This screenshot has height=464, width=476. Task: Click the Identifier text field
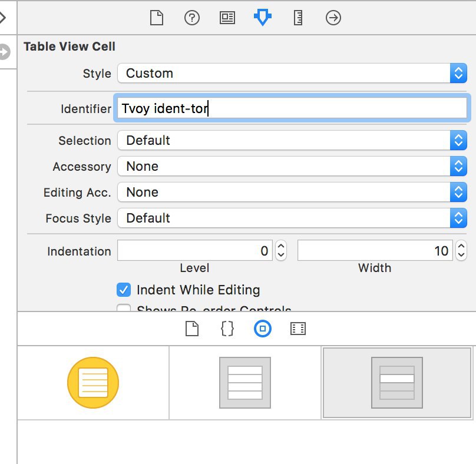(x=292, y=108)
